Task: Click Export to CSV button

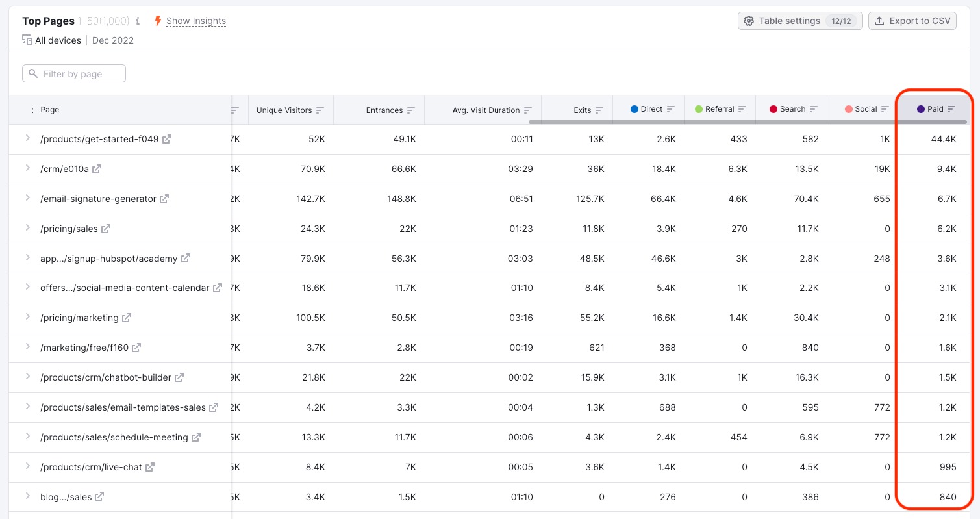Action: [x=912, y=21]
